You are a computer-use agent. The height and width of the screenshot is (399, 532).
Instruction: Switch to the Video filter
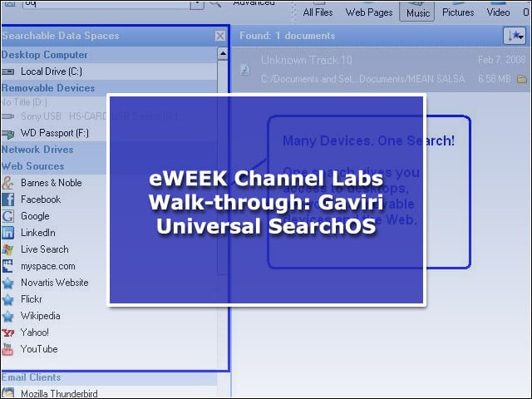(x=498, y=12)
